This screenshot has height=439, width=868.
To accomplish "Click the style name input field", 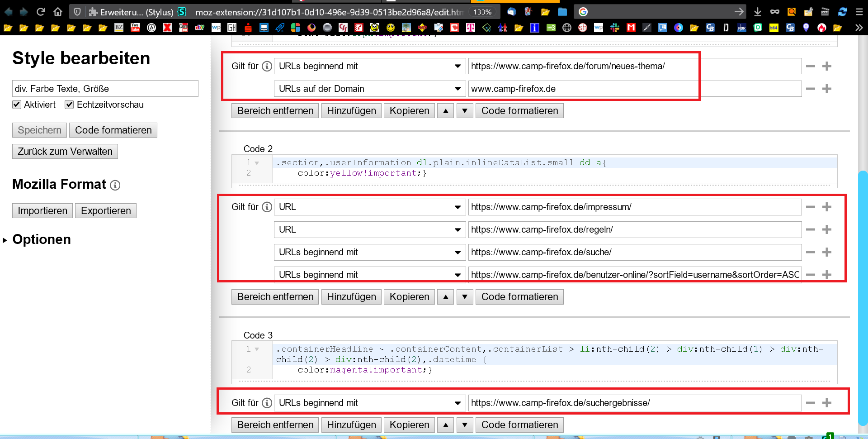I will coord(105,89).
